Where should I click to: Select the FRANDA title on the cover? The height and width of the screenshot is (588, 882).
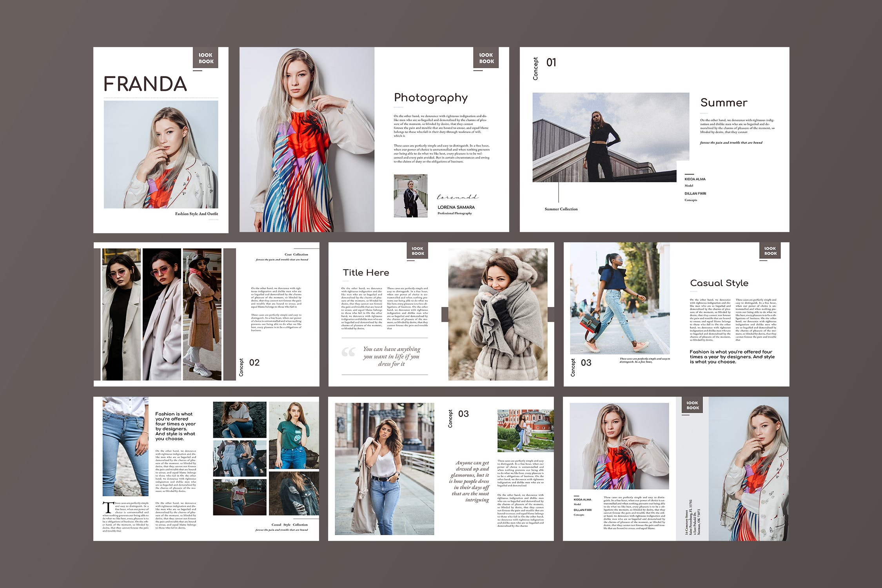click(x=146, y=83)
